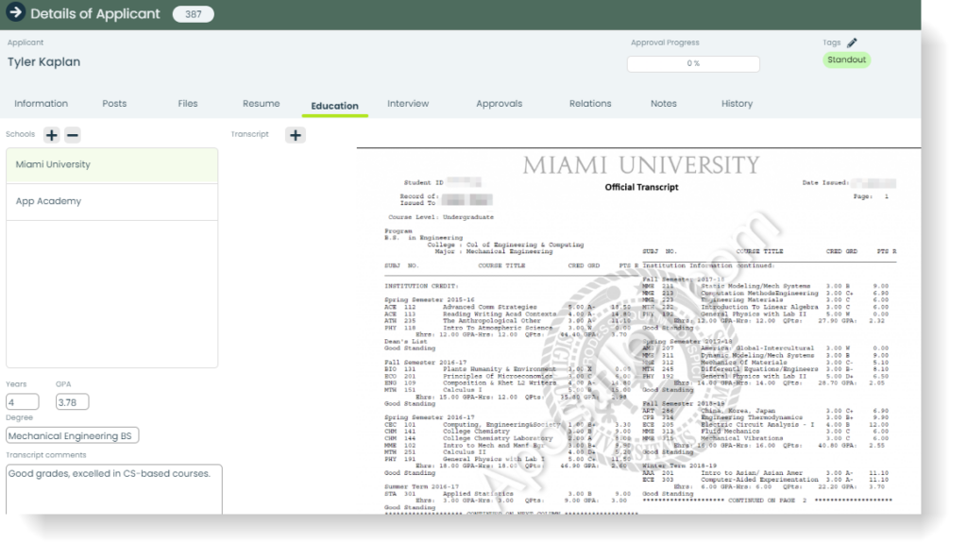The width and height of the screenshot is (967, 560).
Task: Show the History tab
Action: tap(737, 104)
